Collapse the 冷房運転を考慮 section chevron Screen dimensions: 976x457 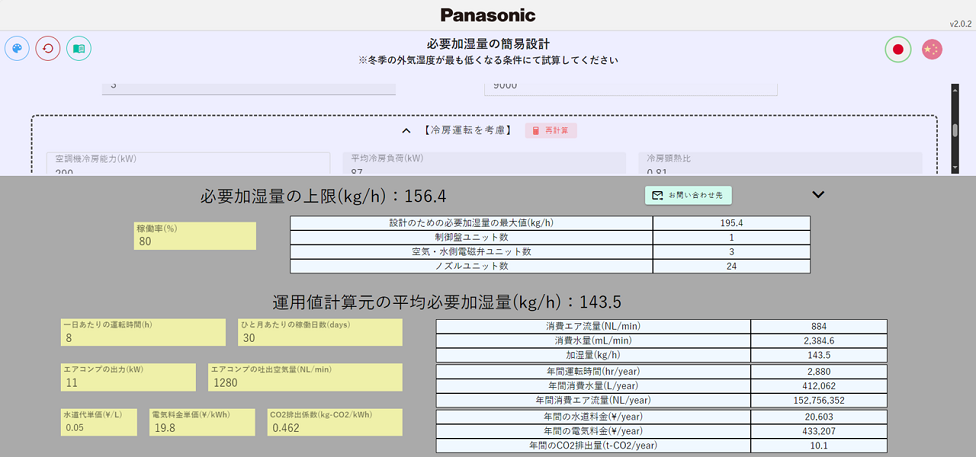[407, 131]
